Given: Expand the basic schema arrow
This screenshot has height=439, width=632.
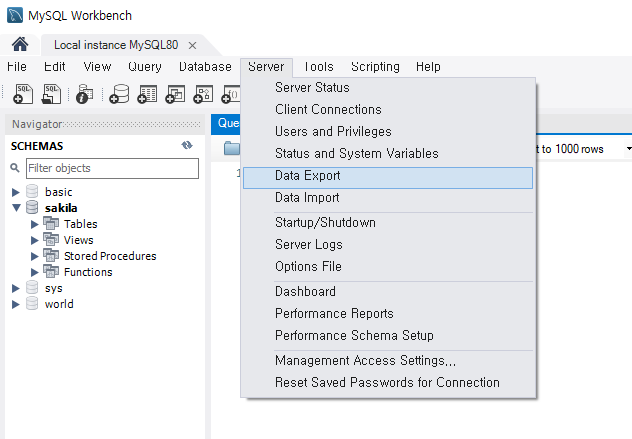Looking at the screenshot, I should tap(16, 192).
